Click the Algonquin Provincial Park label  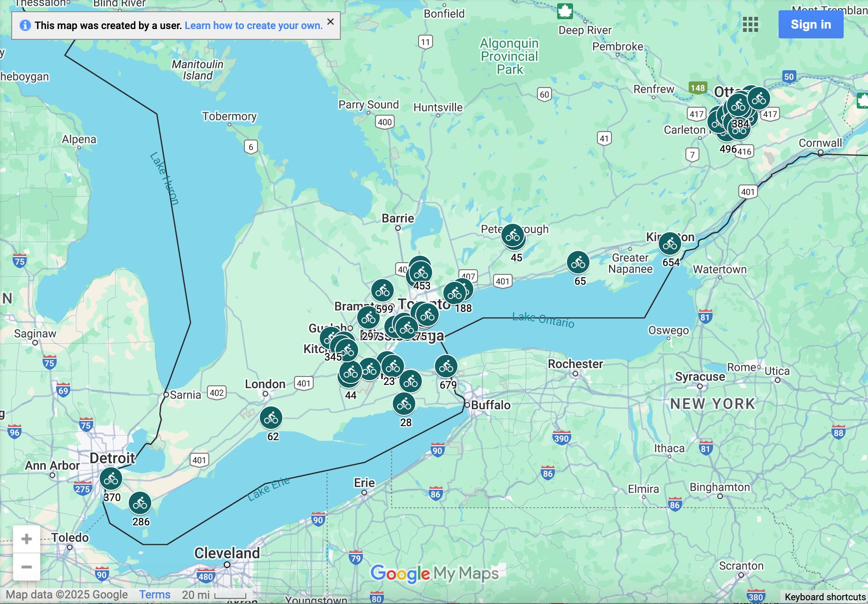tap(509, 56)
